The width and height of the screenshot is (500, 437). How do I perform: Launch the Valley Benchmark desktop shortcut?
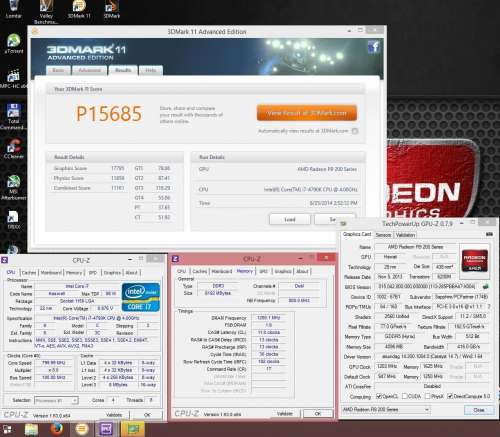[46, 11]
